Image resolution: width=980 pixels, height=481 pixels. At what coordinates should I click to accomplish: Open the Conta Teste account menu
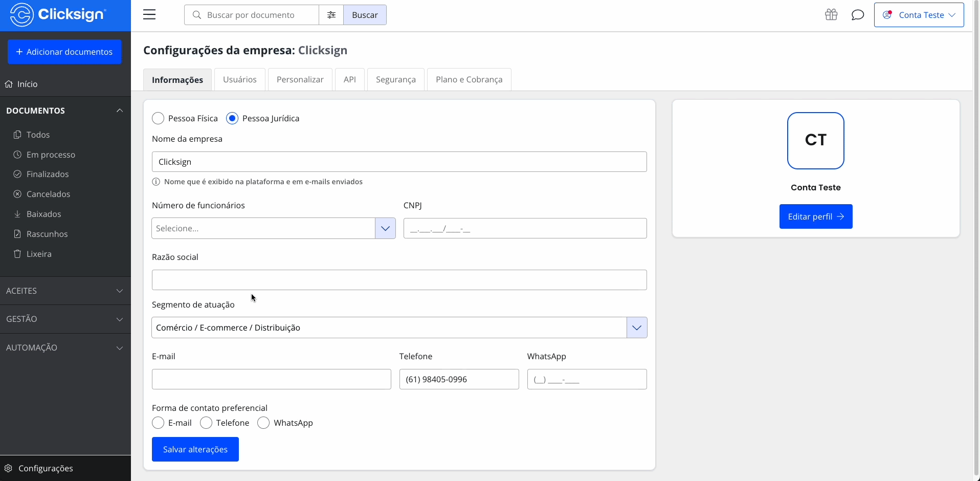coord(919,15)
